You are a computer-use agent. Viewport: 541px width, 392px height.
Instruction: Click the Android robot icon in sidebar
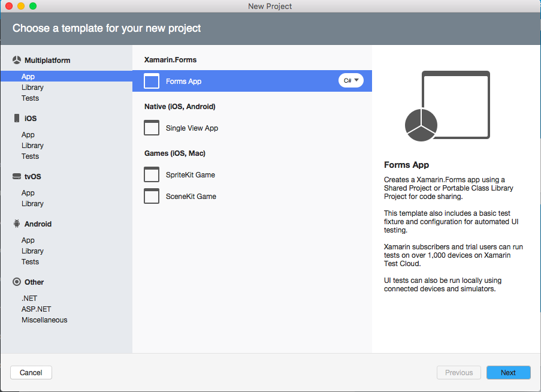point(16,224)
